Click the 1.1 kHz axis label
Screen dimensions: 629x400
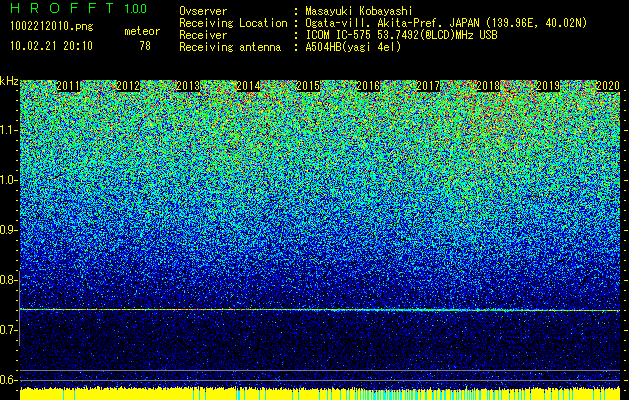click(9, 130)
